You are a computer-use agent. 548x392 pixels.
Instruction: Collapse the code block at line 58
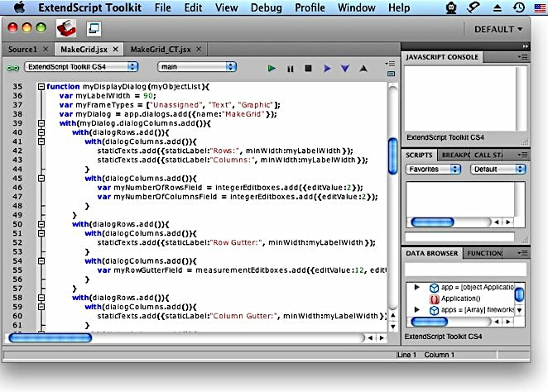pos(41,298)
